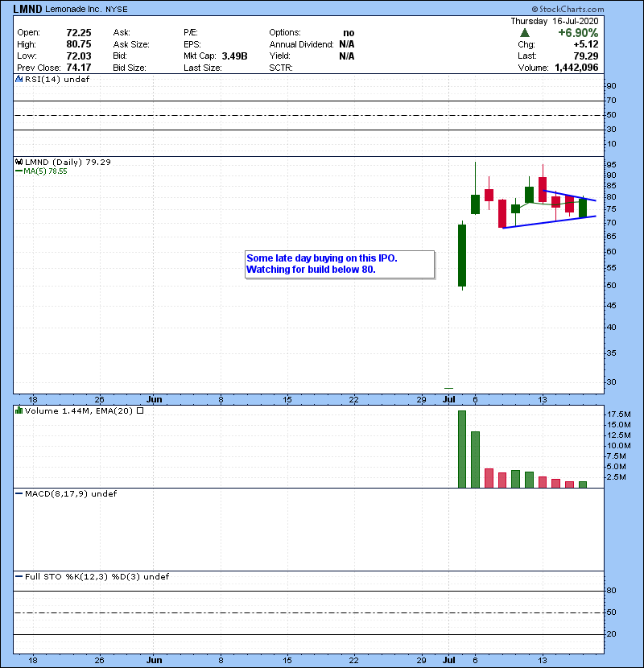Click the 17.5M volume axis label
644x668 pixels.
point(619,414)
